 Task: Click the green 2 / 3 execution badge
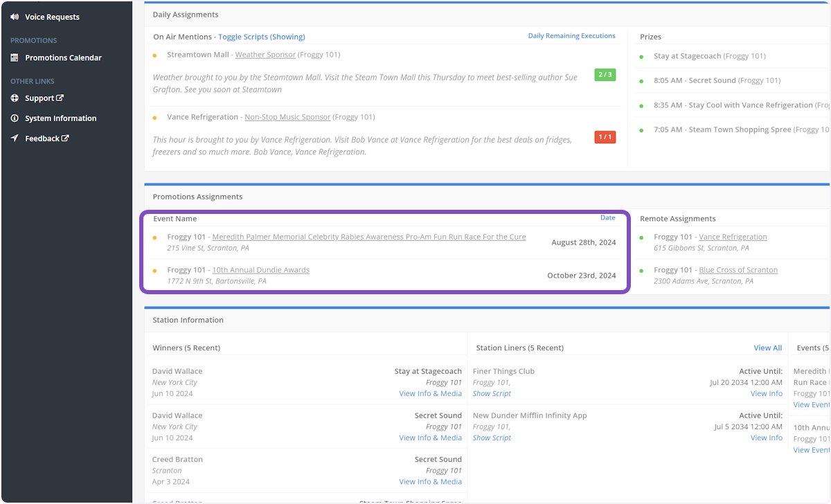(x=605, y=75)
